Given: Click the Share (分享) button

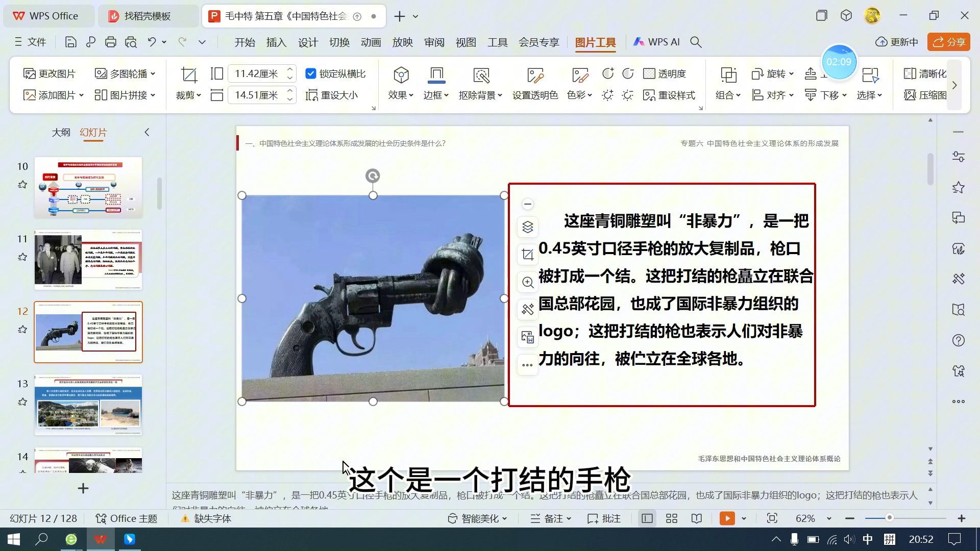Looking at the screenshot, I should tap(949, 42).
